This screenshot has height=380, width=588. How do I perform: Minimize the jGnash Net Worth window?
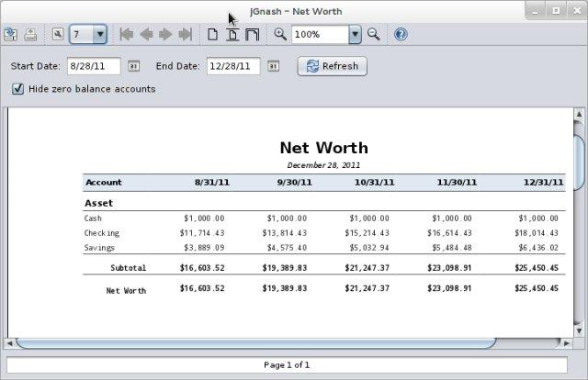535,12
